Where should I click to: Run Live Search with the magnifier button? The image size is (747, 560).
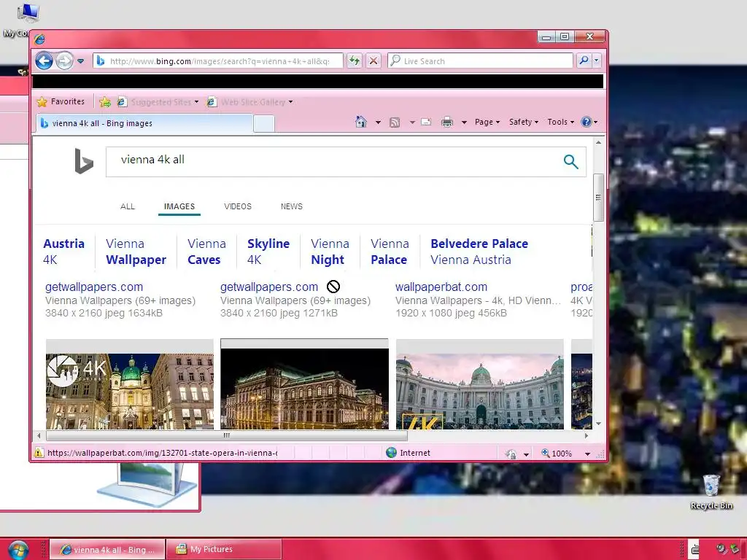coord(584,61)
